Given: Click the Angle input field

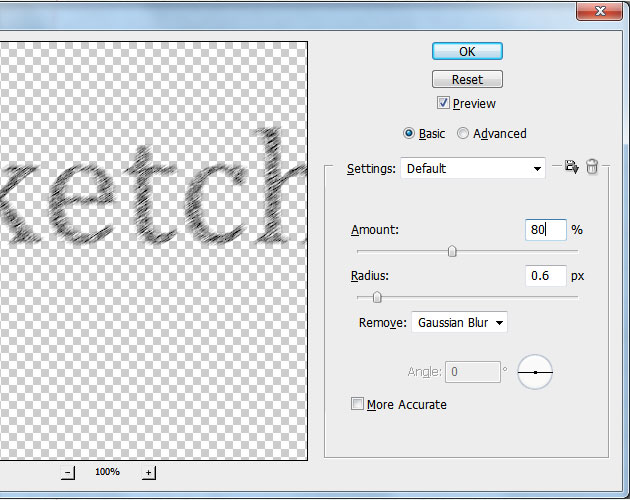Looking at the screenshot, I should pyautogui.click(x=473, y=372).
